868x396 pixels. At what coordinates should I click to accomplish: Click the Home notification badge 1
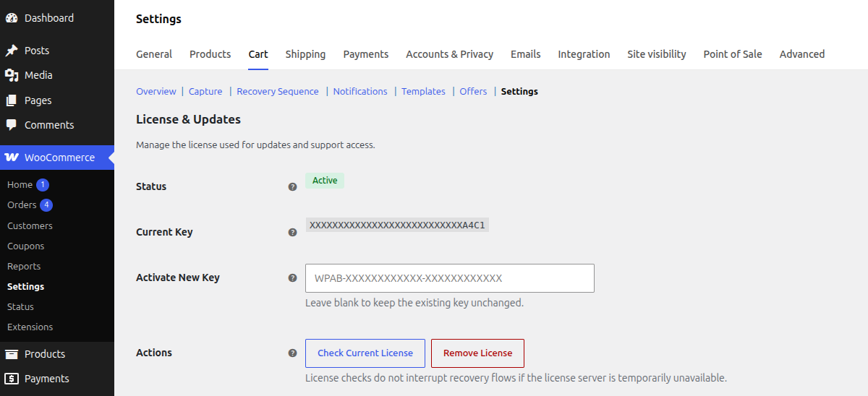(43, 185)
